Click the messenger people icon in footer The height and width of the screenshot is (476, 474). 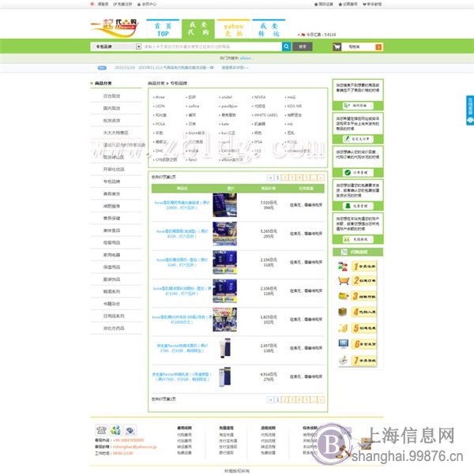pyautogui.click(x=115, y=430)
